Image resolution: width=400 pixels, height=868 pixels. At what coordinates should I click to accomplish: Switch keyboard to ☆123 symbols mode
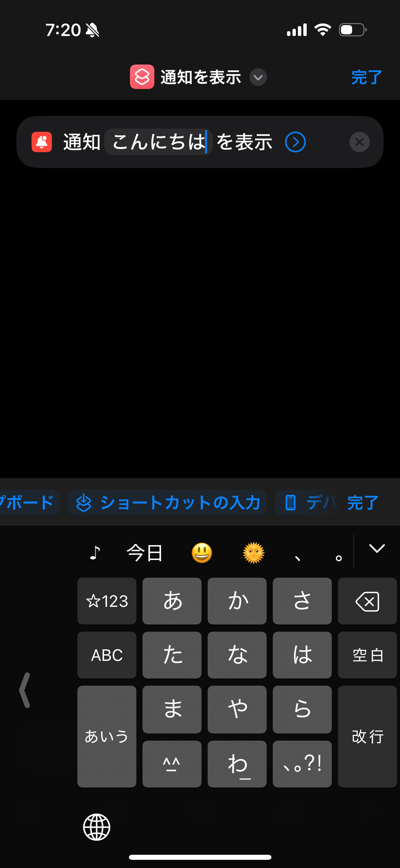point(107,601)
